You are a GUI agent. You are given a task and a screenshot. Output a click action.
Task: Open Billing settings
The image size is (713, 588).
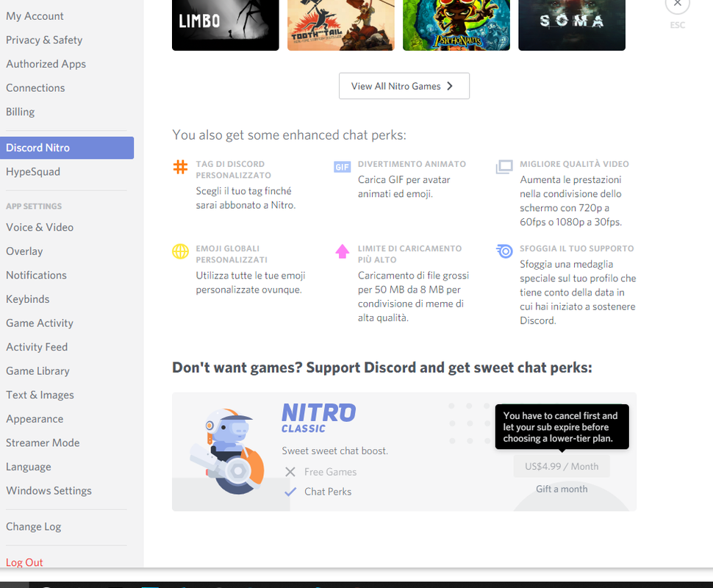[x=21, y=112]
